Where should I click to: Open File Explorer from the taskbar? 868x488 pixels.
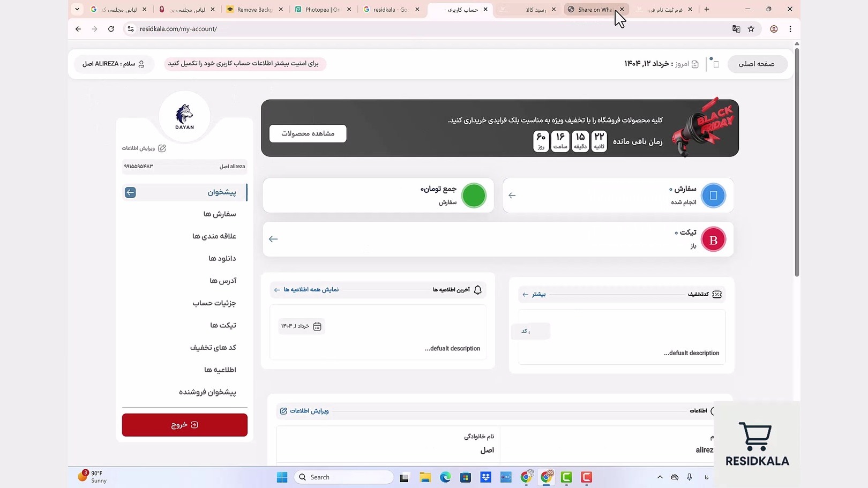tap(425, 477)
